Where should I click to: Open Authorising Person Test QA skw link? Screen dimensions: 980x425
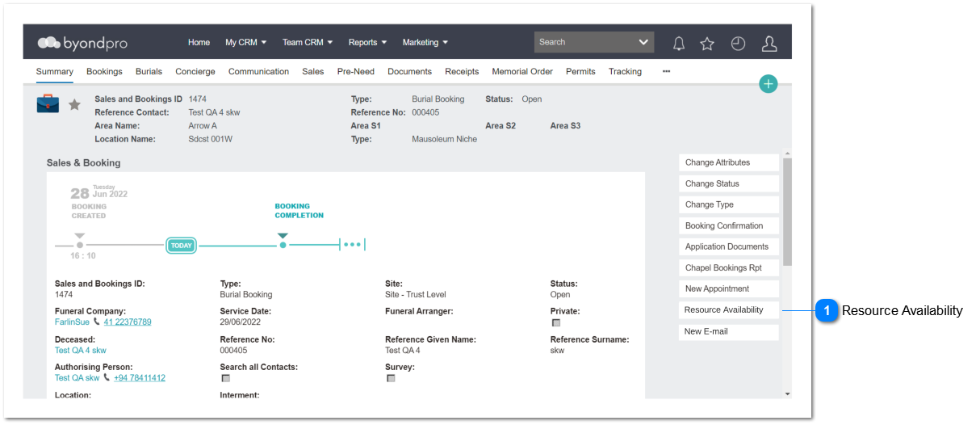77,377
